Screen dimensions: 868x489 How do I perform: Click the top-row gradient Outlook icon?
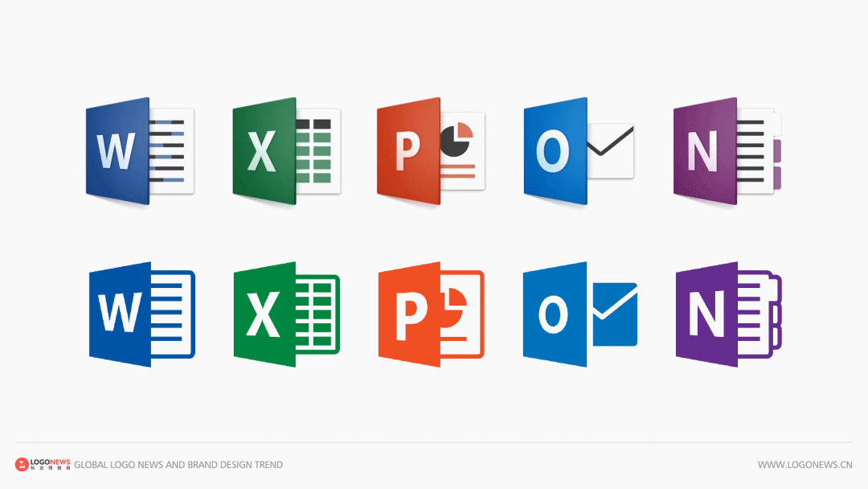pos(579,151)
